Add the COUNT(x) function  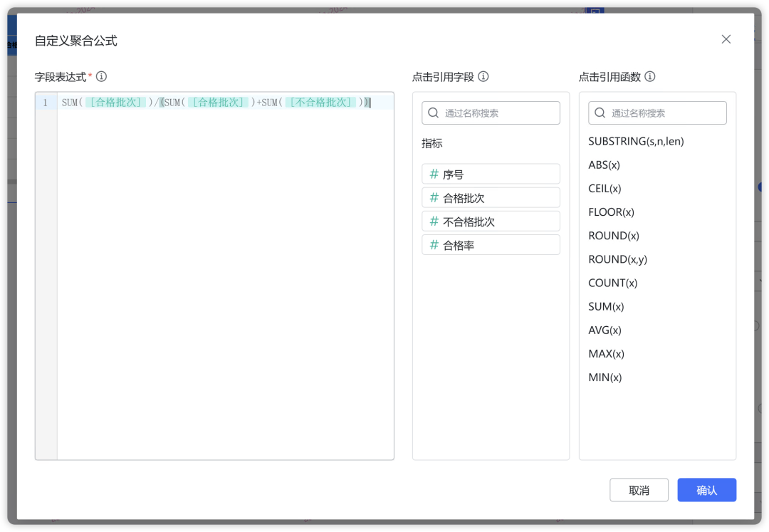pyautogui.click(x=612, y=283)
